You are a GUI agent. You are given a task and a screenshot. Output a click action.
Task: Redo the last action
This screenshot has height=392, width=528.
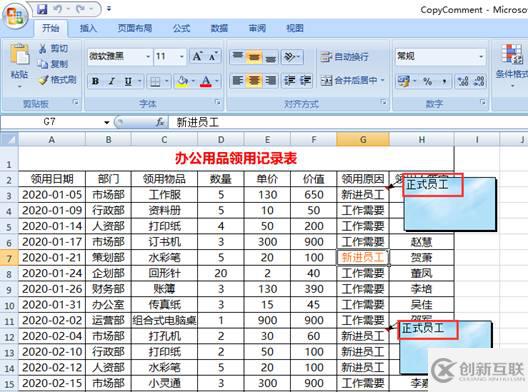(x=80, y=9)
